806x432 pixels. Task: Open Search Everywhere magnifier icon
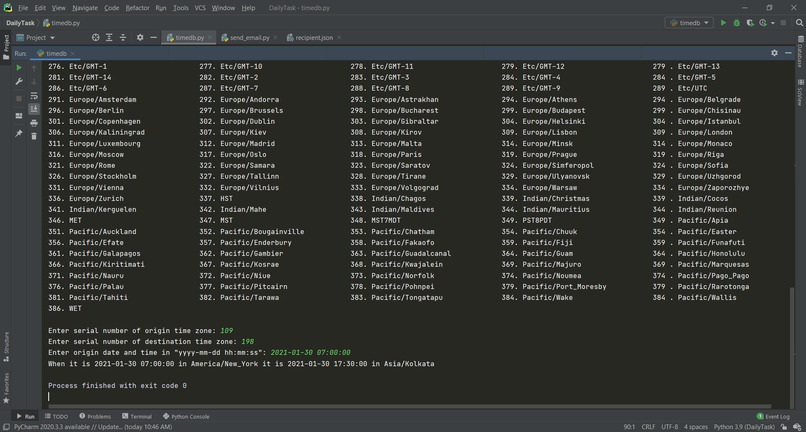(798, 23)
